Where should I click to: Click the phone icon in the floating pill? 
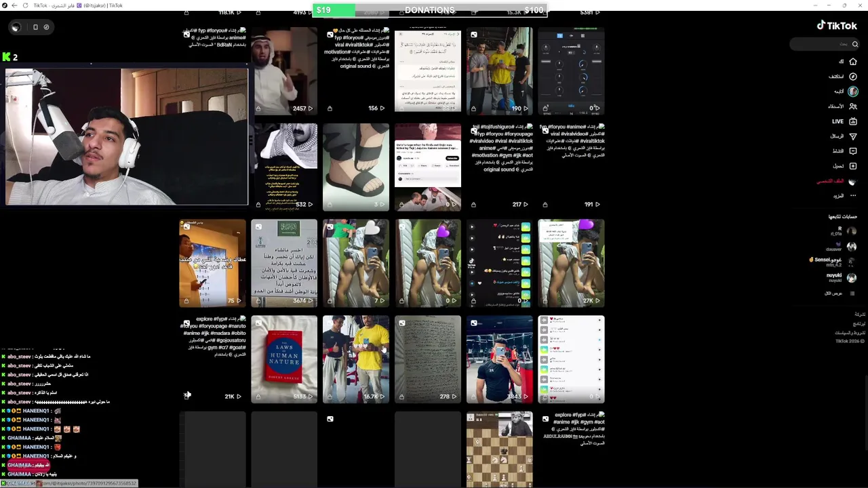click(x=35, y=27)
